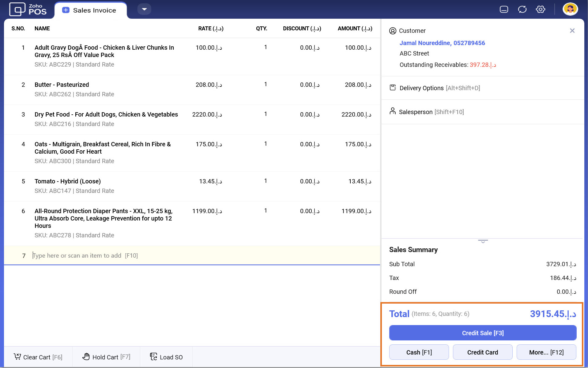Remove customer with the X icon
This screenshot has width=588, height=368.
[572, 31]
